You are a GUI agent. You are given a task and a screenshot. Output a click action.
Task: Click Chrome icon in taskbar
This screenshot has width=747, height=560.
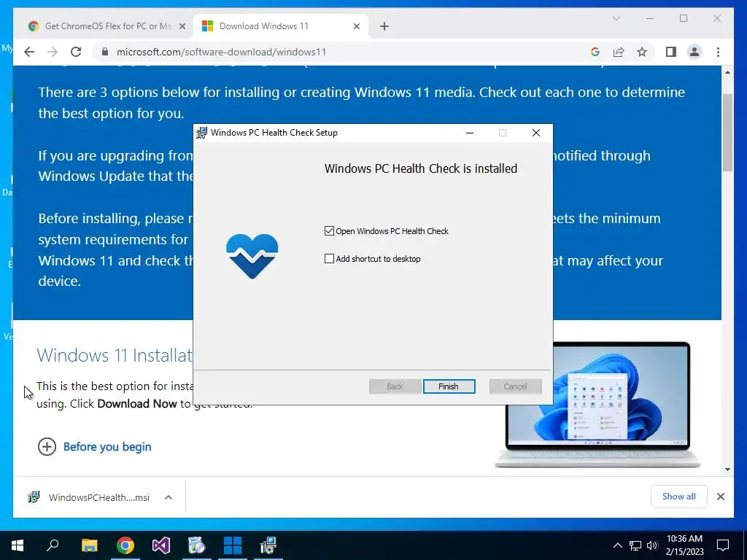pyautogui.click(x=125, y=545)
